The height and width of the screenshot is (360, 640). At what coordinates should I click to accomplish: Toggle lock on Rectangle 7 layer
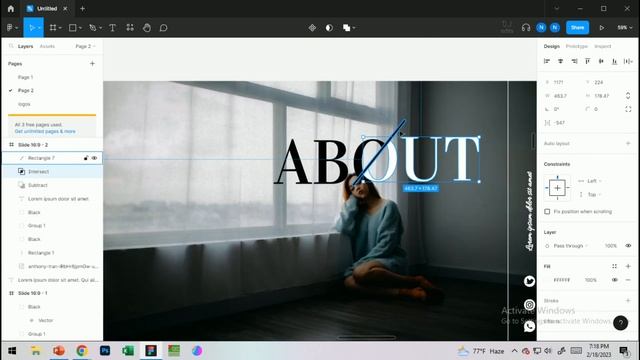(86, 158)
